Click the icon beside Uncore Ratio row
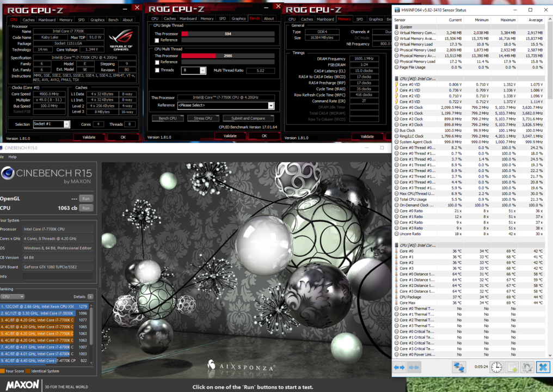Image resolution: width=553 pixels, height=392 pixels. point(396,234)
